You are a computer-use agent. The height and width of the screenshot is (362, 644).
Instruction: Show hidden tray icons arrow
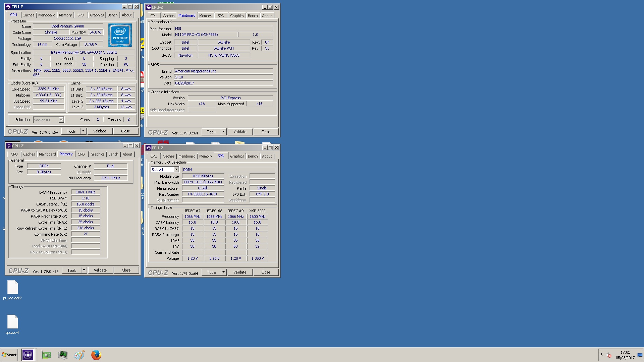pos(601,355)
